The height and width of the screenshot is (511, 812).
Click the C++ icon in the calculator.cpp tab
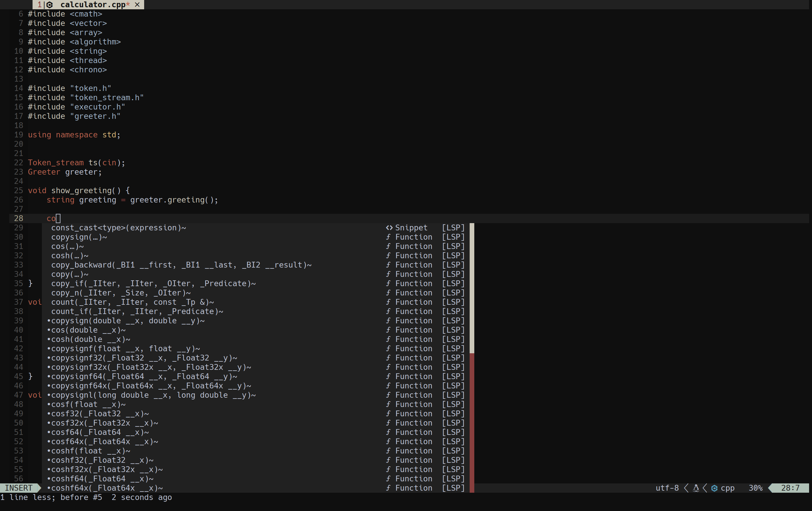pos(50,4)
